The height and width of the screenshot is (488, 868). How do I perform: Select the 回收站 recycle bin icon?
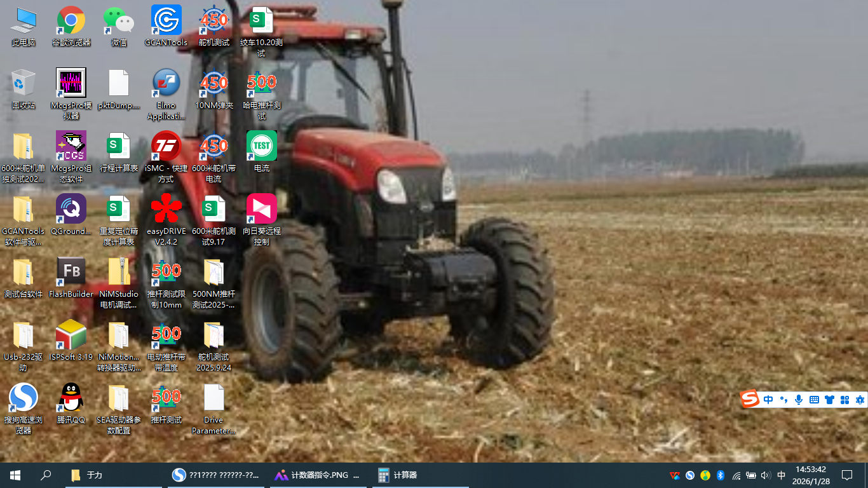click(24, 84)
